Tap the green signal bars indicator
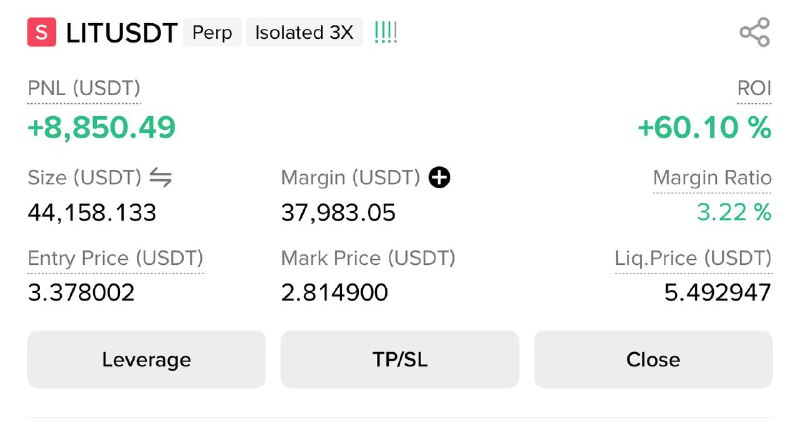Image resolution: width=800 pixels, height=421 pixels. pos(385,32)
